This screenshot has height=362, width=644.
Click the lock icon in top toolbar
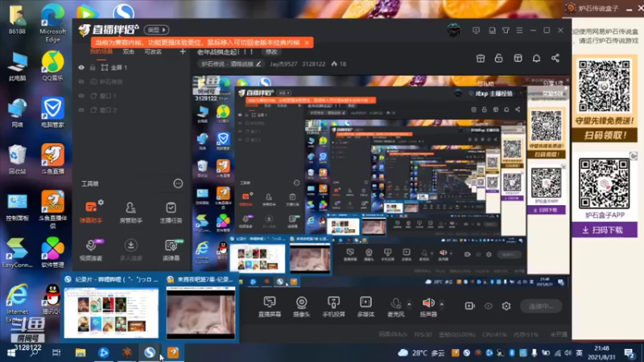(498, 58)
